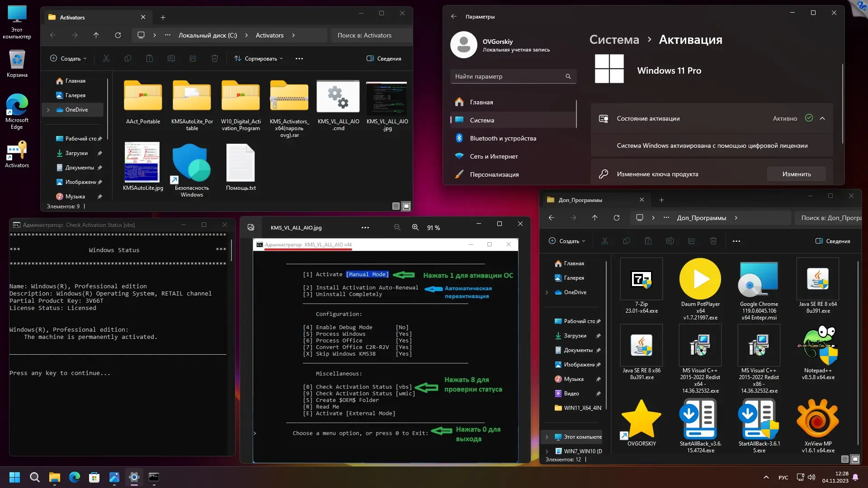Select Система in Settings sidebar
Screen dimensions: 868x488
pos(483,120)
